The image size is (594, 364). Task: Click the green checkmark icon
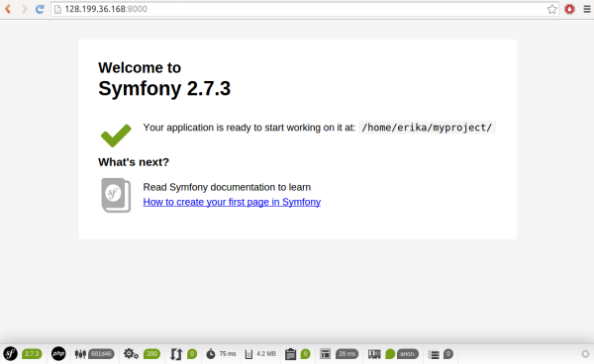116,136
